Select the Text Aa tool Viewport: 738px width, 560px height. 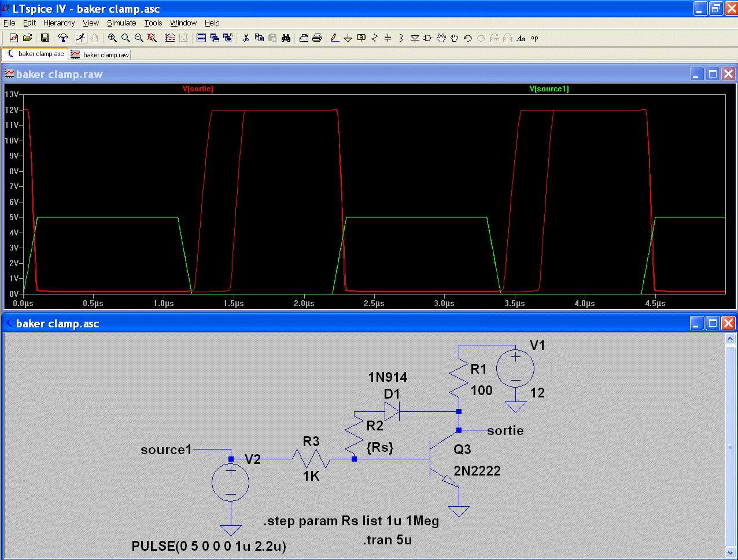521,38
